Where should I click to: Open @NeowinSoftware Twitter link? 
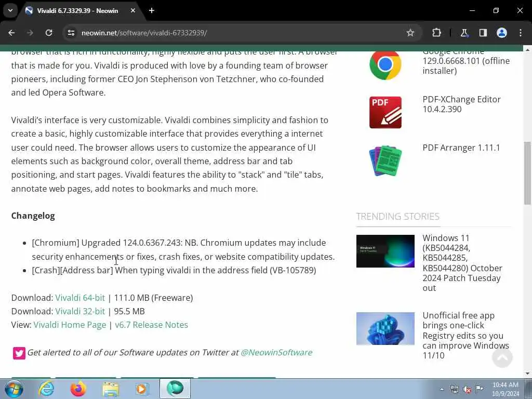pos(276,352)
